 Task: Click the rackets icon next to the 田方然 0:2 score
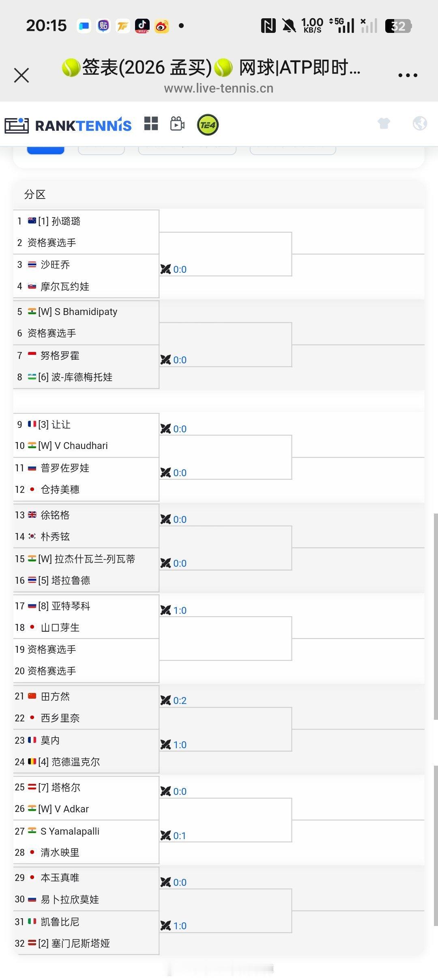[x=166, y=700]
